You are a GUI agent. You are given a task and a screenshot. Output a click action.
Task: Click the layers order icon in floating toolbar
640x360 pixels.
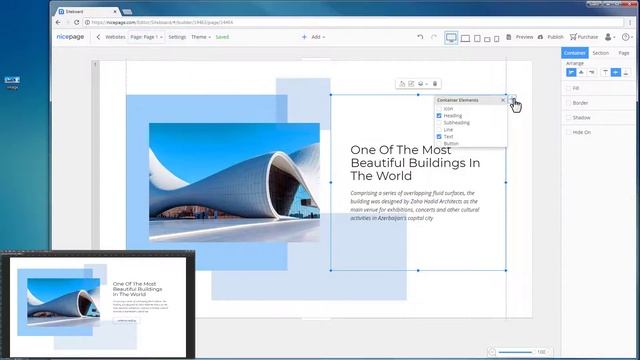(420, 84)
